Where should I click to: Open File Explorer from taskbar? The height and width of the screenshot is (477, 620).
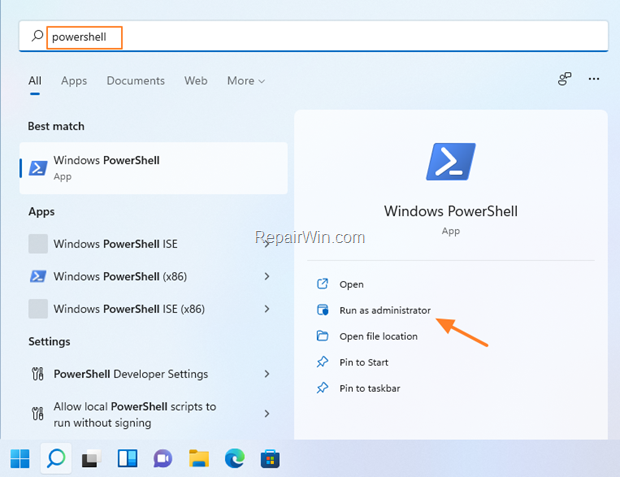[199, 459]
